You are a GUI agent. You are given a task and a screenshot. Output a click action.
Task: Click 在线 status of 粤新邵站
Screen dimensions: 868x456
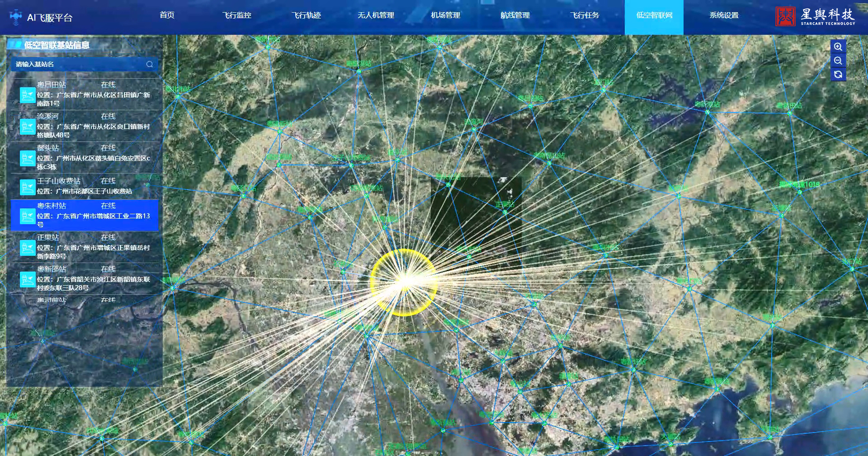108,269
